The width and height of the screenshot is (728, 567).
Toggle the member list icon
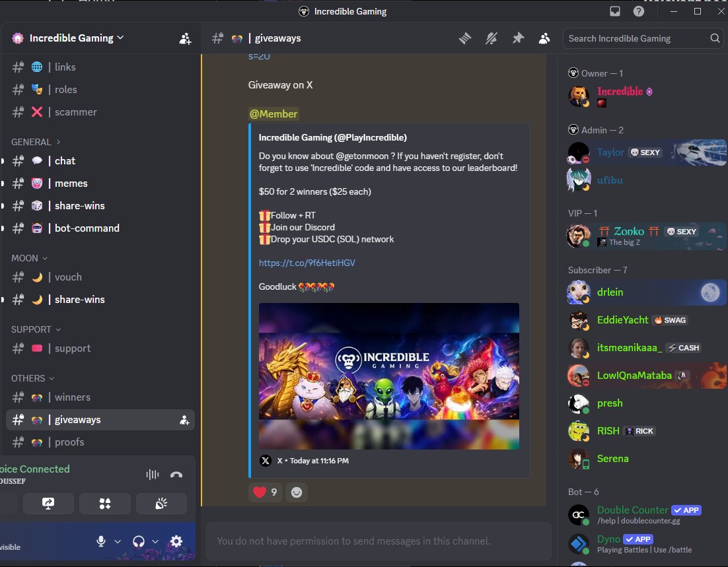(x=544, y=38)
